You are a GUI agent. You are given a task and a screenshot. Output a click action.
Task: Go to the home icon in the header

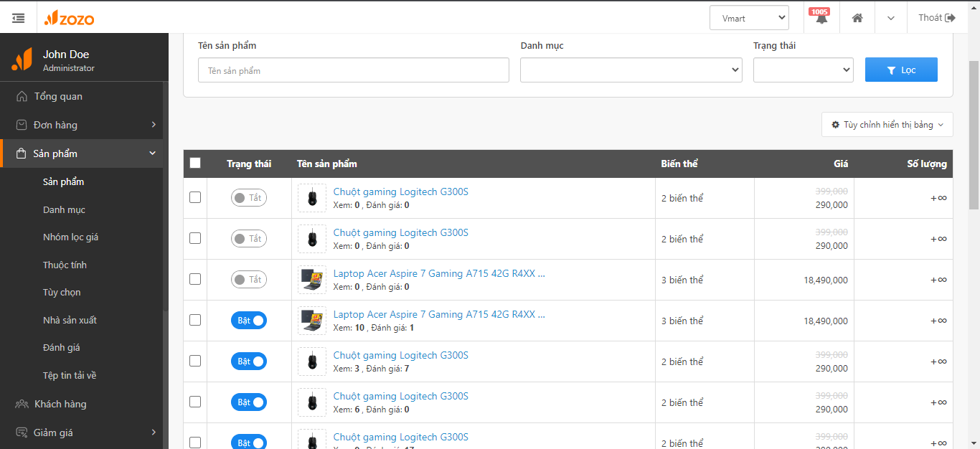(857, 18)
